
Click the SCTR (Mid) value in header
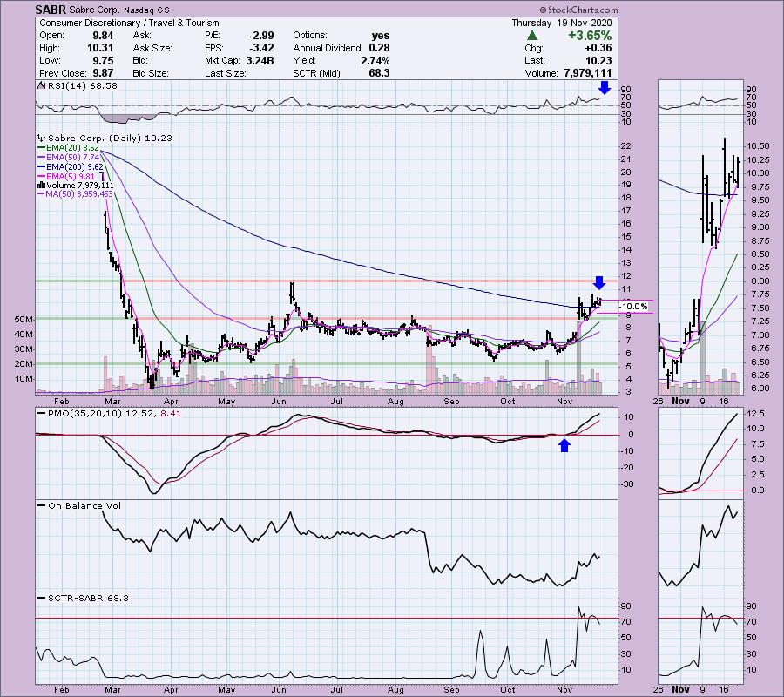pyautogui.click(x=379, y=73)
